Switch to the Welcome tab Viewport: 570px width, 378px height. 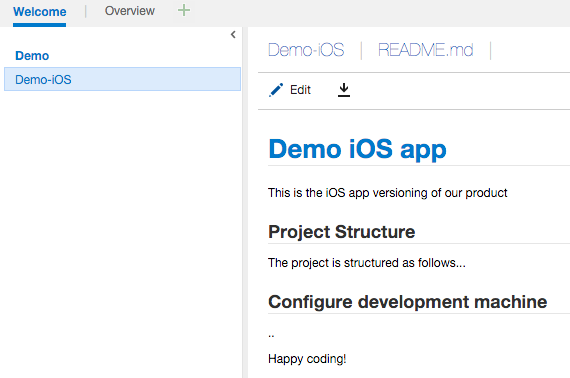[40, 12]
